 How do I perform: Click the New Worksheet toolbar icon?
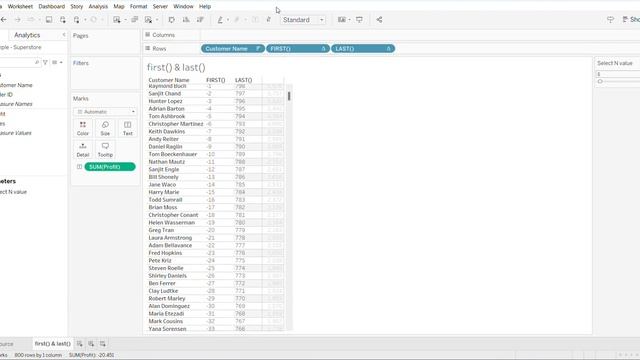(x=117, y=20)
